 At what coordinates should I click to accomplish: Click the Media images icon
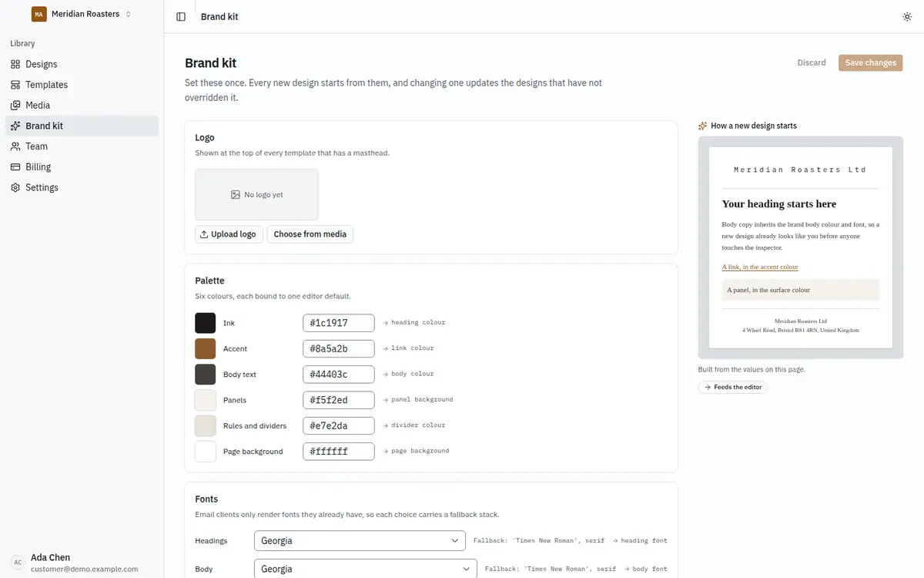coord(15,106)
